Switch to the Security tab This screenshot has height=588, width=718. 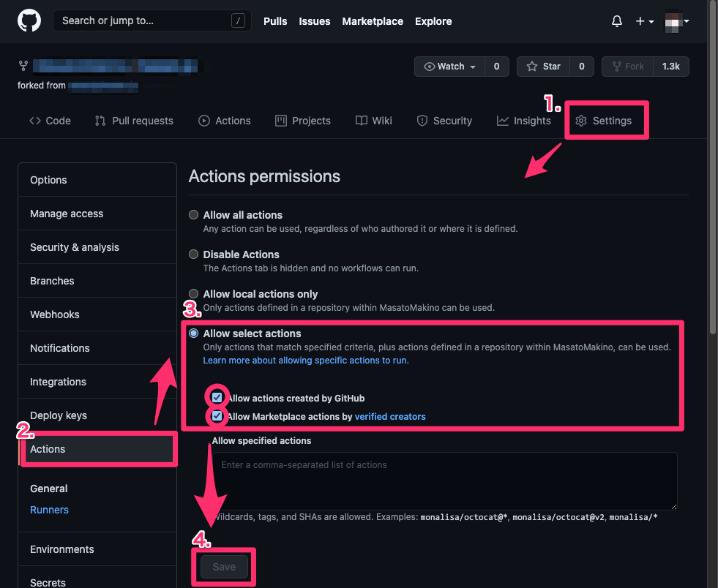pyautogui.click(x=444, y=121)
